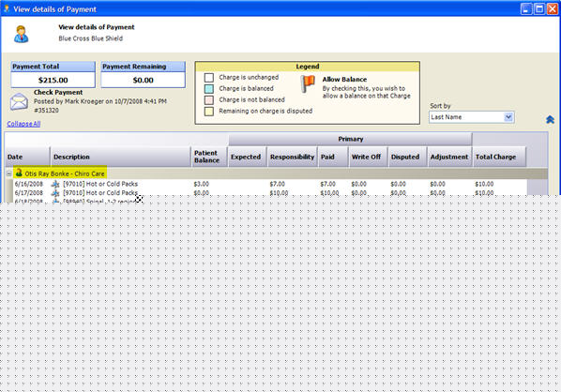
Task: Select the 6/17/2008 date cell
Action: pos(29,193)
